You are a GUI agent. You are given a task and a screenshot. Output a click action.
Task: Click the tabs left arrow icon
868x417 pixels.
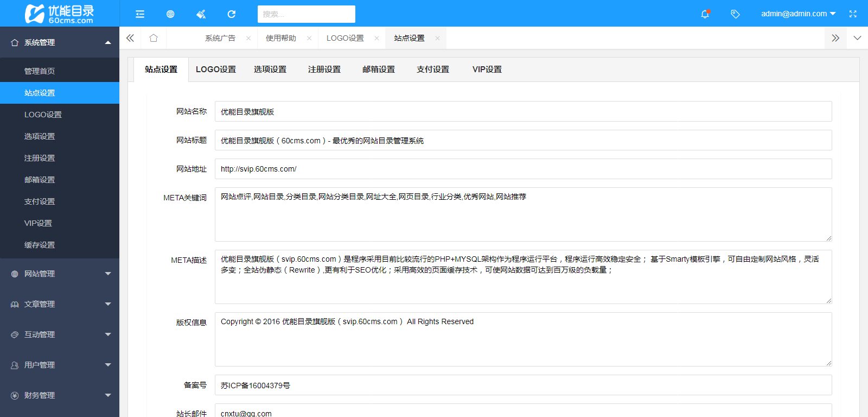point(130,38)
